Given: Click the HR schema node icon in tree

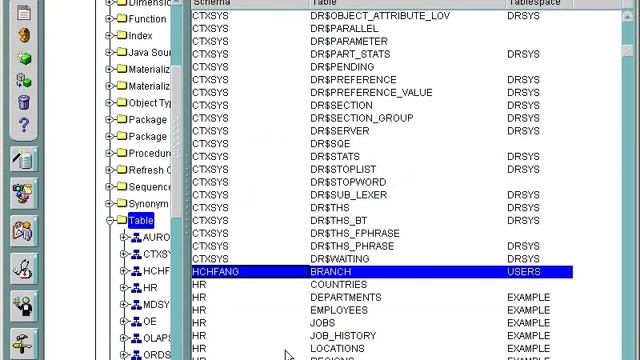Looking at the screenshot, I should point(136,287).
